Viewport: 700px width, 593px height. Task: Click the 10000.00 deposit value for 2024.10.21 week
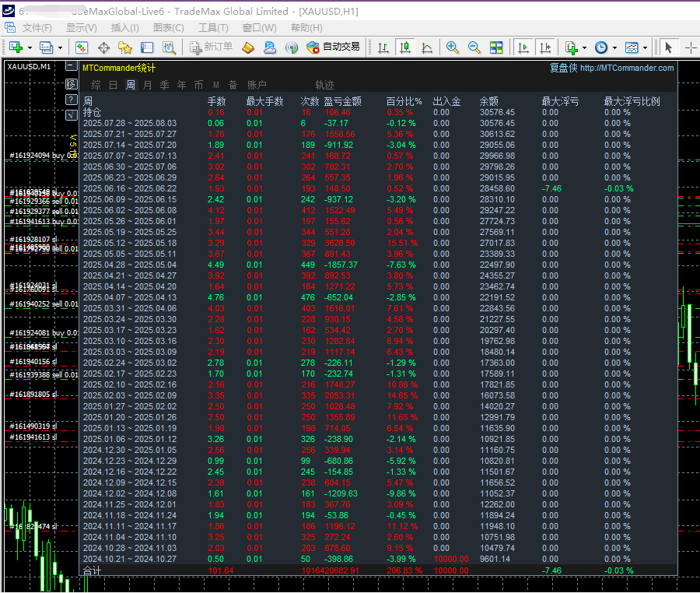click(x=451, y=559)
